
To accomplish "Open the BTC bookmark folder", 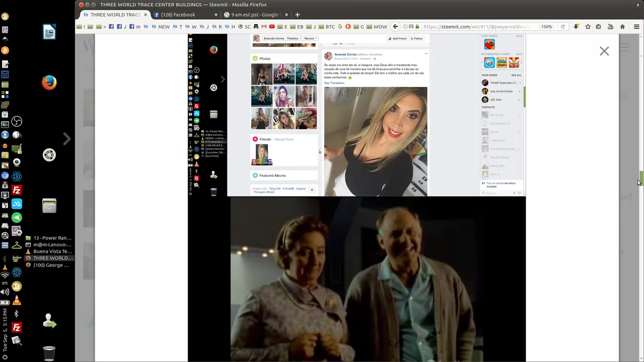I will [327, 27].
